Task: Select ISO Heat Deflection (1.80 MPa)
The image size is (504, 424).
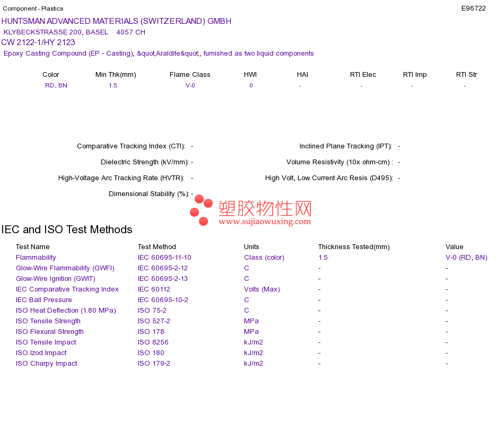Action: tap(66, 311)
